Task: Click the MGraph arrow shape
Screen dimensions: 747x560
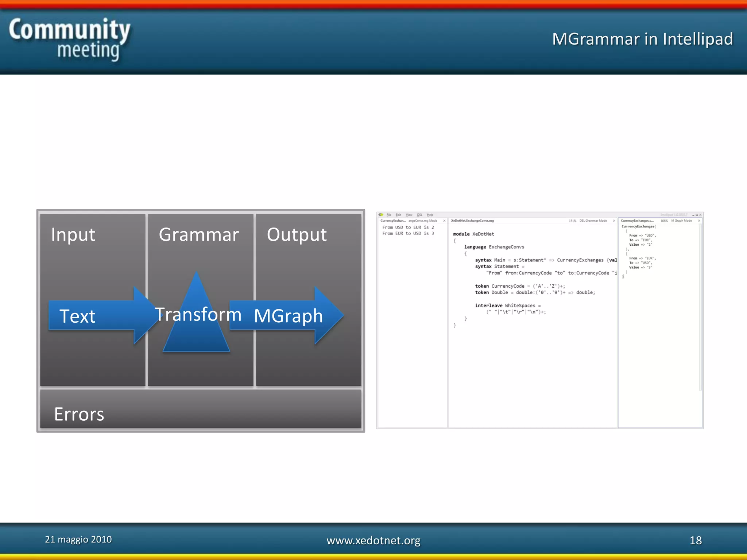Action: (288, 315)
